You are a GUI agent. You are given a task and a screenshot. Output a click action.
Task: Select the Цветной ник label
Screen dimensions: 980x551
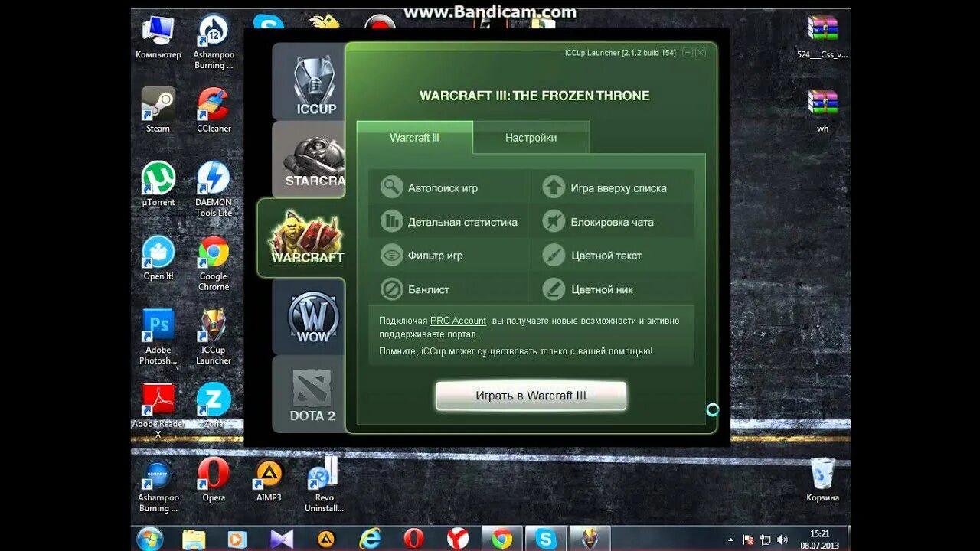click(x=603, y=290)
